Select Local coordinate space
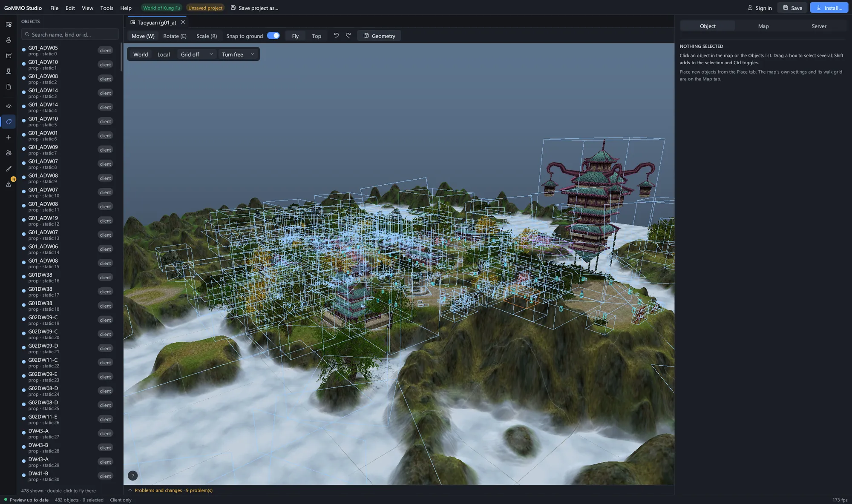Viewport: 852px width, 504px height. click(x=164, y=54)
